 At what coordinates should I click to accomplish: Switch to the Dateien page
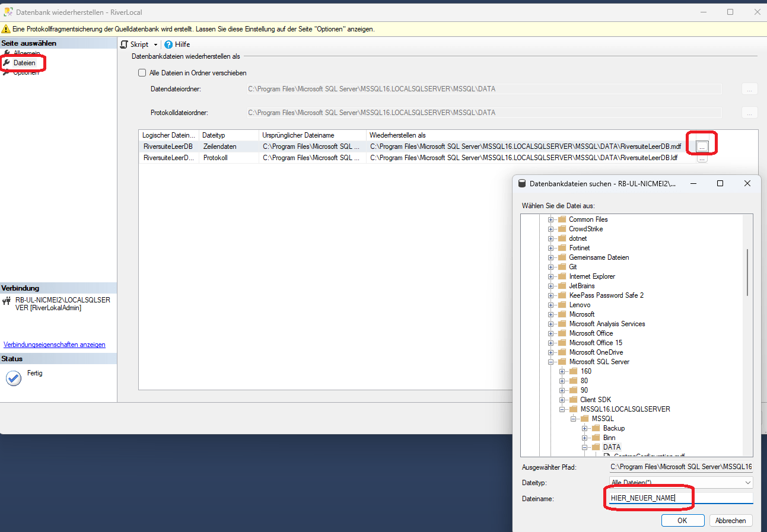24,62
